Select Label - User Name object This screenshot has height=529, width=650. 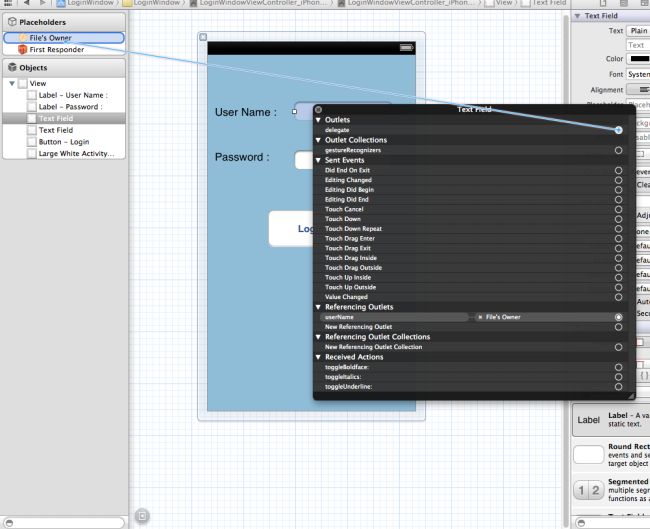click(x=64, y=95)
